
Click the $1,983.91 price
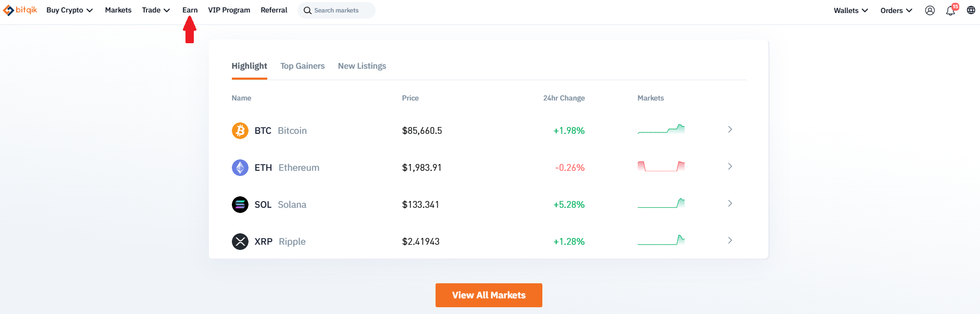pyautogui.click(x=421, y=168)
